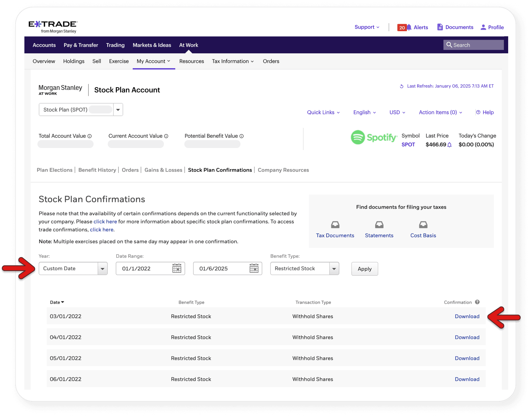The height and width of the screenshot is (416, 532).
Task: Sort the table by Date column
Action: pos(57,302)
